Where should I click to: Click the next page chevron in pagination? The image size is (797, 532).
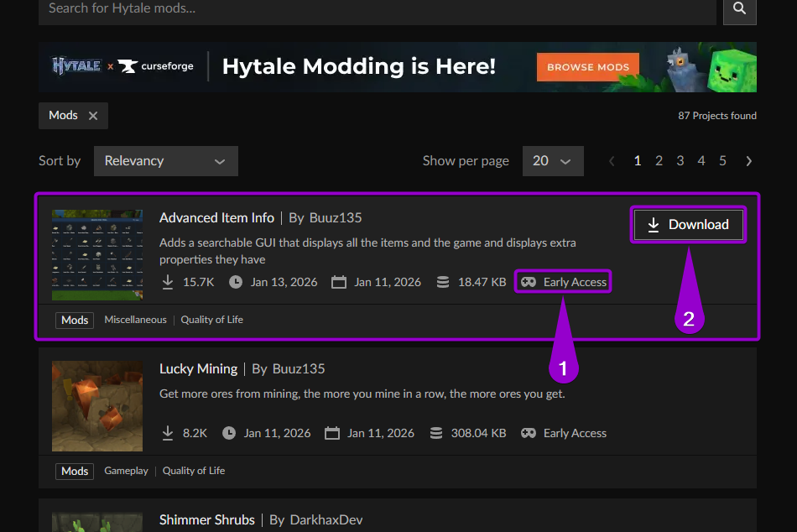(748, 160)
